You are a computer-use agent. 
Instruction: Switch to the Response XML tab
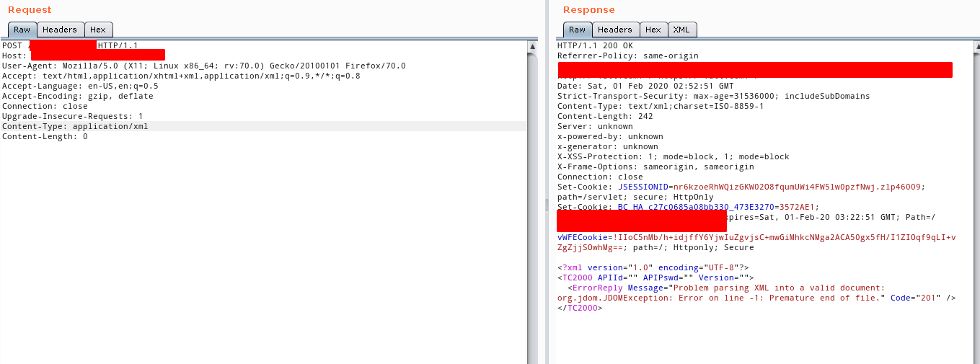681,30
